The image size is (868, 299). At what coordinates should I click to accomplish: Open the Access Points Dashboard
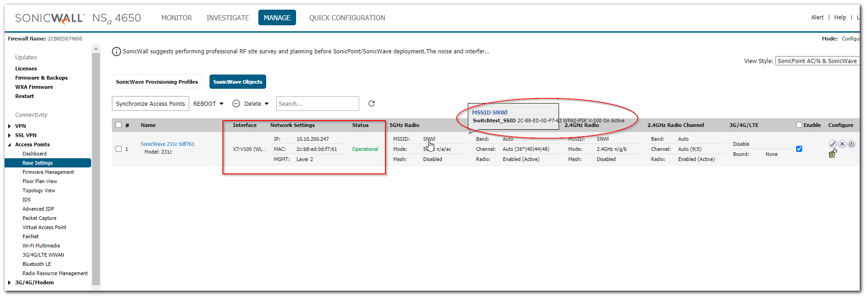[x=35, y=154]
